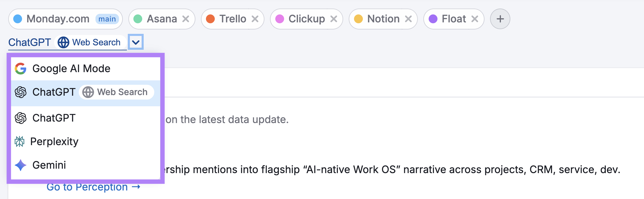The height and width of the screenshot is (199, 644).
Task: Remove the Asana competitor tag
Action: pos(186,19)
